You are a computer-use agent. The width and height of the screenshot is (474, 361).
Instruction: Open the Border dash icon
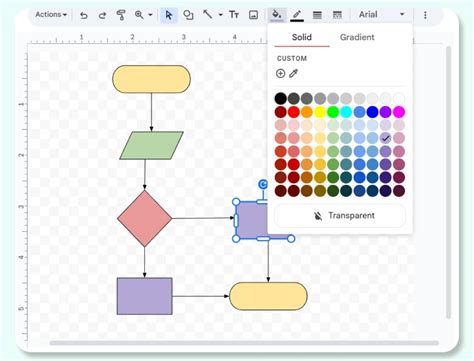337,15
